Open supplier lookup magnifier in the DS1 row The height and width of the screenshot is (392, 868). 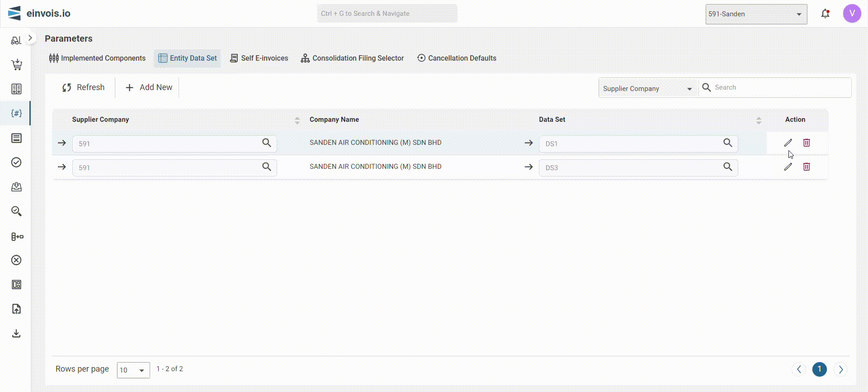[267, 143]
